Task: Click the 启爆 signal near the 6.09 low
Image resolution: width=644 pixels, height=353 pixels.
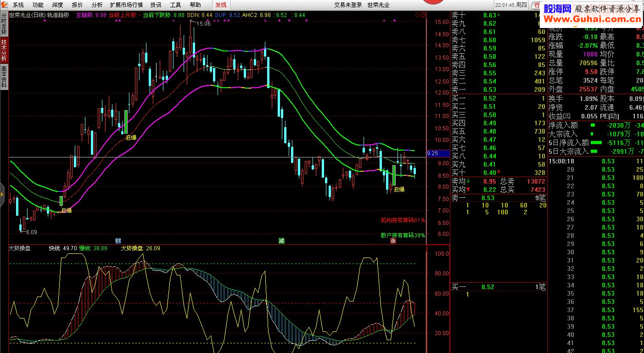Action: (67, 210)
